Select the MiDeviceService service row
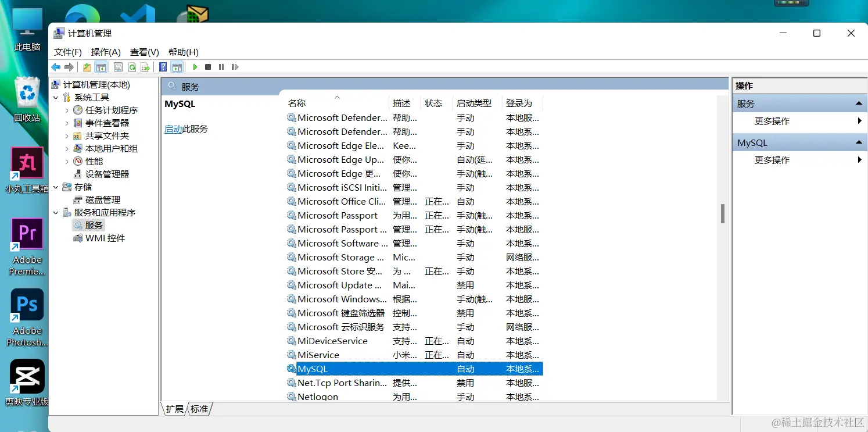Image resolution: width=868 pixels, height=432 pixels. [414, 341]
